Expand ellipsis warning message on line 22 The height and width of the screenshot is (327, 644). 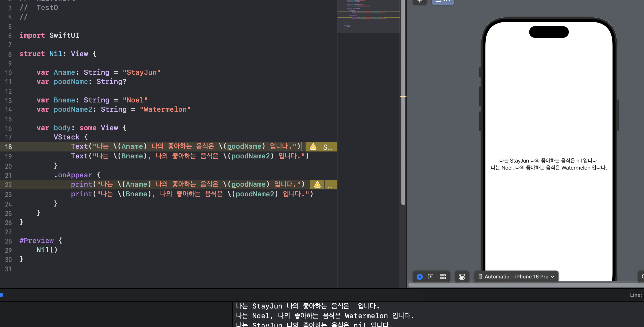click(330, 185)
